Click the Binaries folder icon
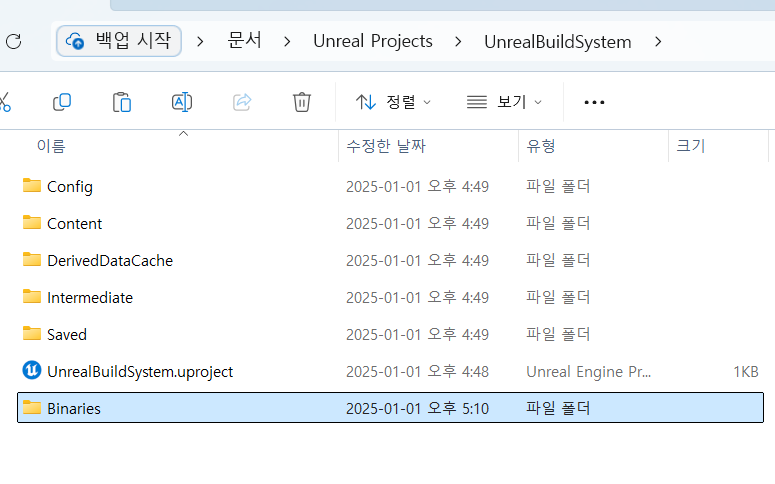Image resolution: width=775 pixels, height=484 pixels. click(x=32, y=407)
